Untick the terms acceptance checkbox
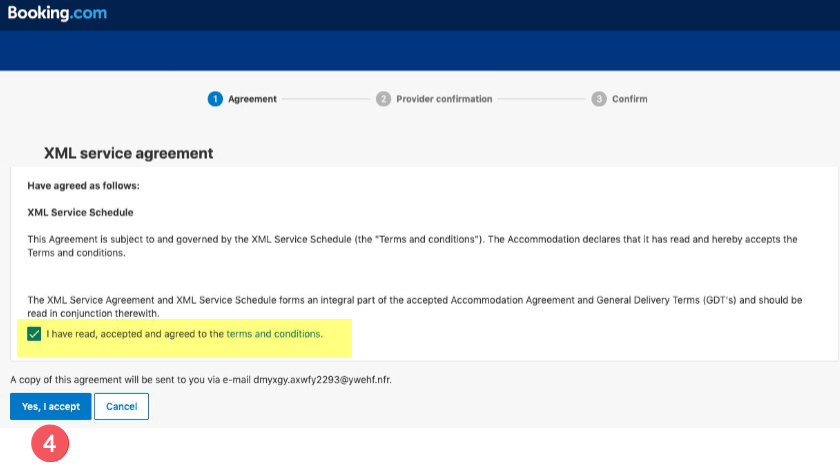840x470 pixels. pyautogui.click(x=35, y=333)
